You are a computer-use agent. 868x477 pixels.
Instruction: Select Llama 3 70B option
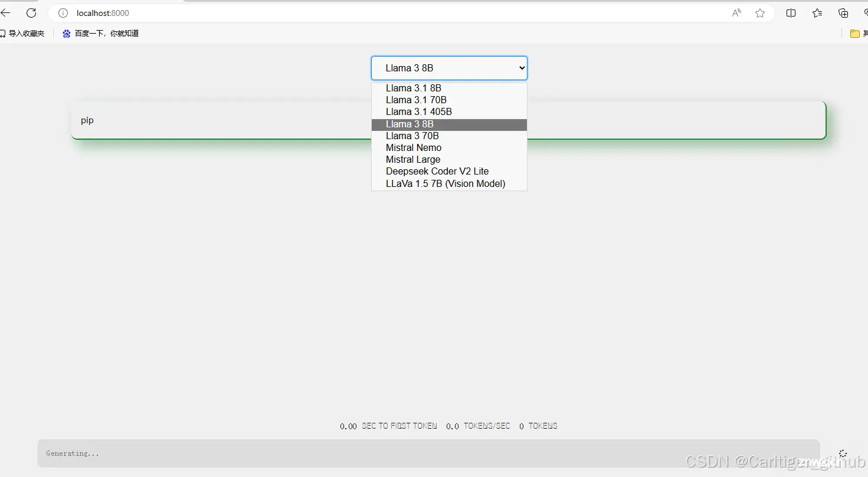(x=449, y=136)
